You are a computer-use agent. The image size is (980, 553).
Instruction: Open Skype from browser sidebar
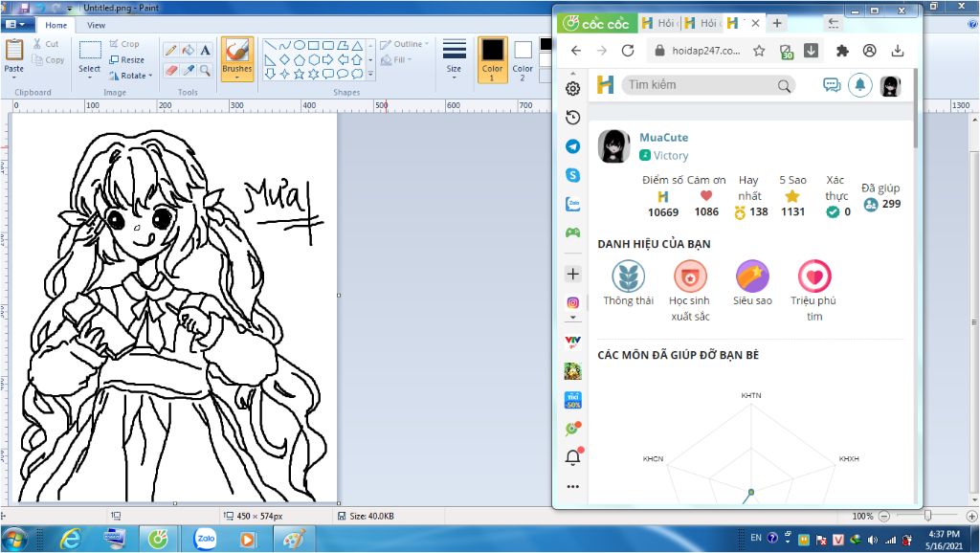point(572,175)
